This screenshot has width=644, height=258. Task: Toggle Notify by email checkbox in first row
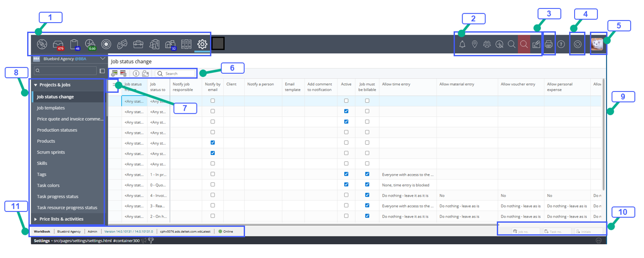(213, 101)
